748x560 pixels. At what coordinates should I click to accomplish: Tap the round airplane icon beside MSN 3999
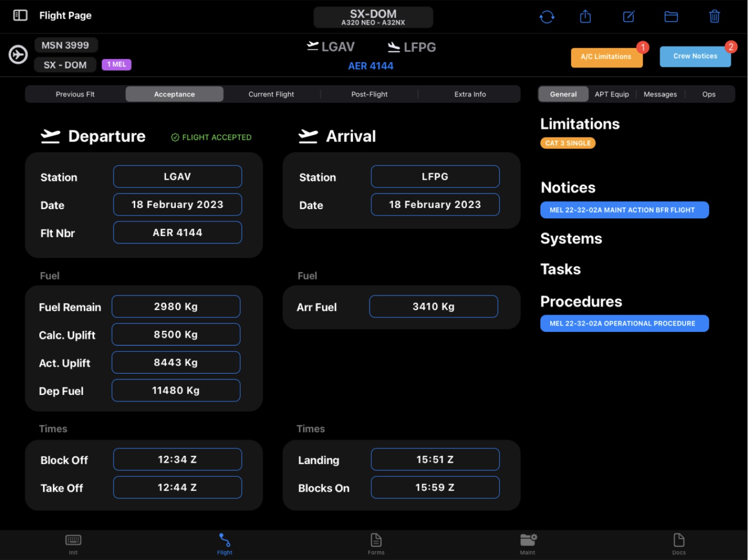point(18,55)
